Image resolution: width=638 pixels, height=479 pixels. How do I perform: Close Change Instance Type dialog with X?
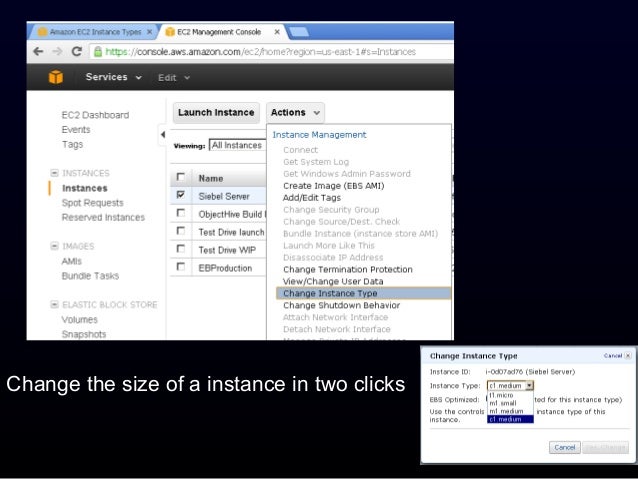coord(628,356)
